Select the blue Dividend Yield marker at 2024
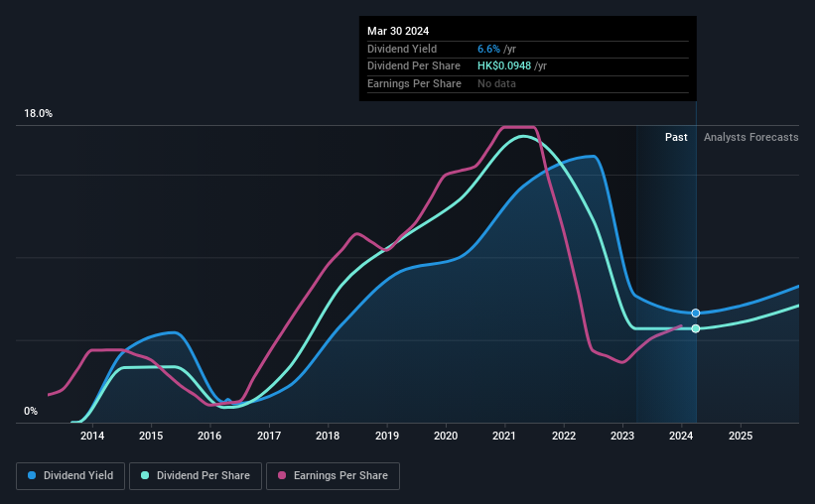 point(696,313)
